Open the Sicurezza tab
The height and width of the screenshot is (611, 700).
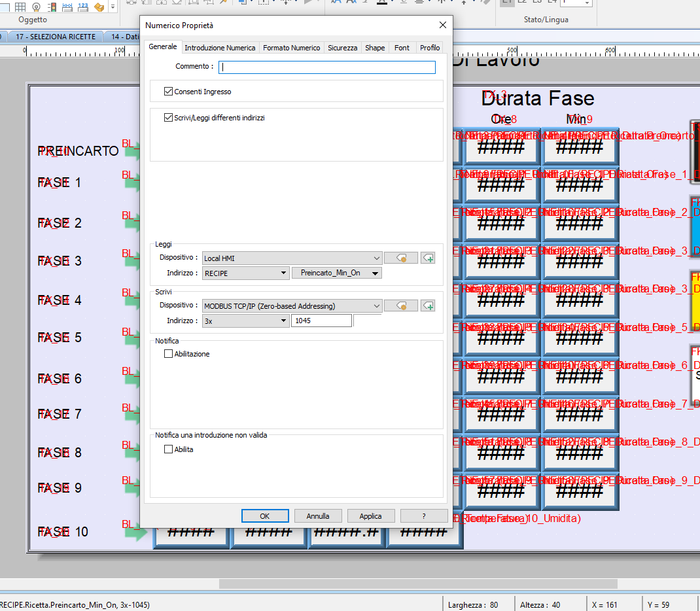pos(342,48)
